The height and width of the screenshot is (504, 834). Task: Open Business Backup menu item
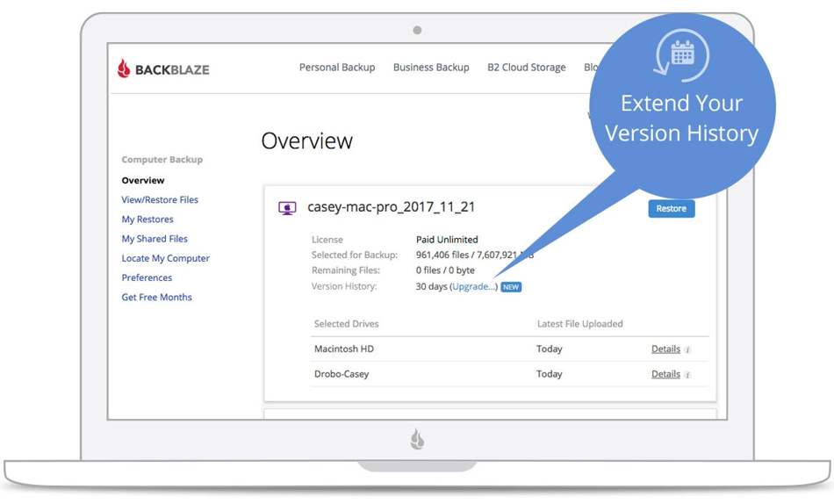[x=431, y=68]
